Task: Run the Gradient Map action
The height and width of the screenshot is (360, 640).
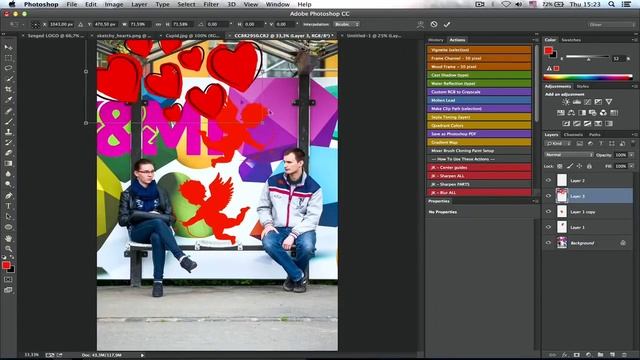Action: (479, 142)
